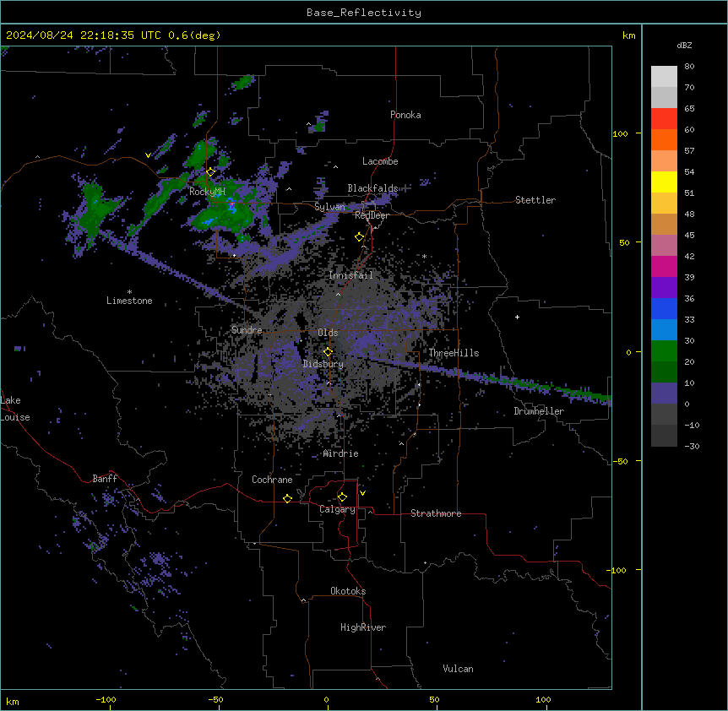Pick the orange 57–60 dBZ legend swatch
Viewport: 728px width, 711px height.
click(664, 139)
